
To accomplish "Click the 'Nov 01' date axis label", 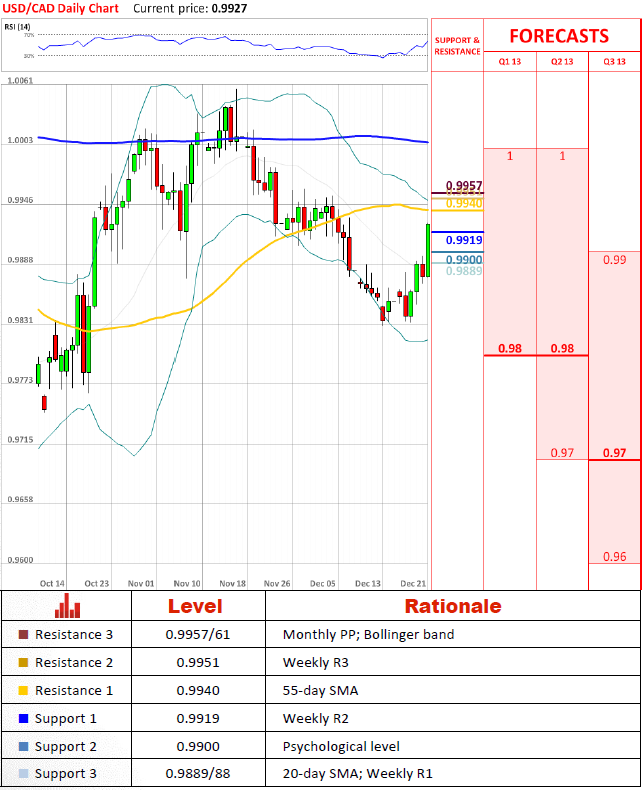I will (141, 583).
